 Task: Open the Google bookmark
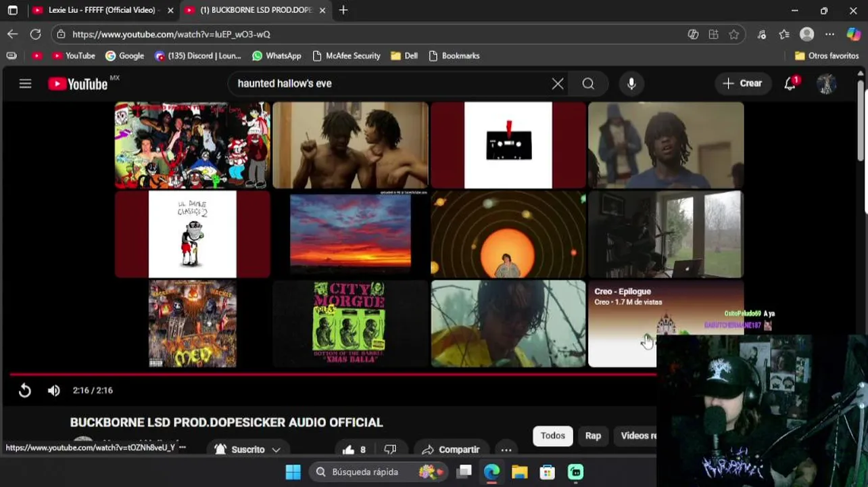(x=124, y=55)
